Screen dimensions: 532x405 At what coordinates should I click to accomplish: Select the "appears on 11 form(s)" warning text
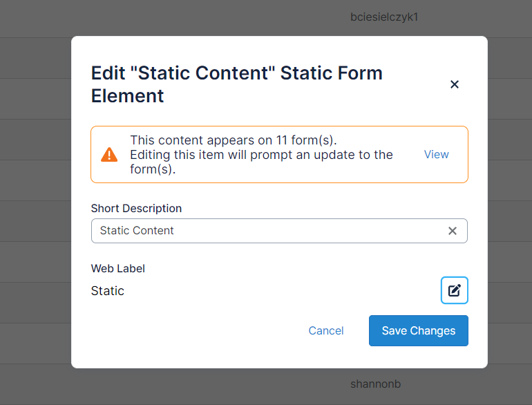coord(233,140)
